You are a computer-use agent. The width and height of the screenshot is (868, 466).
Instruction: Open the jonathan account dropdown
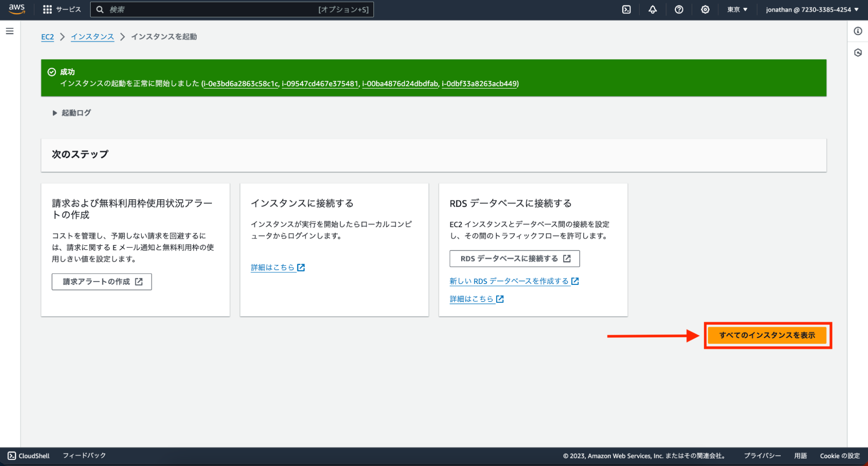[812, 10]
